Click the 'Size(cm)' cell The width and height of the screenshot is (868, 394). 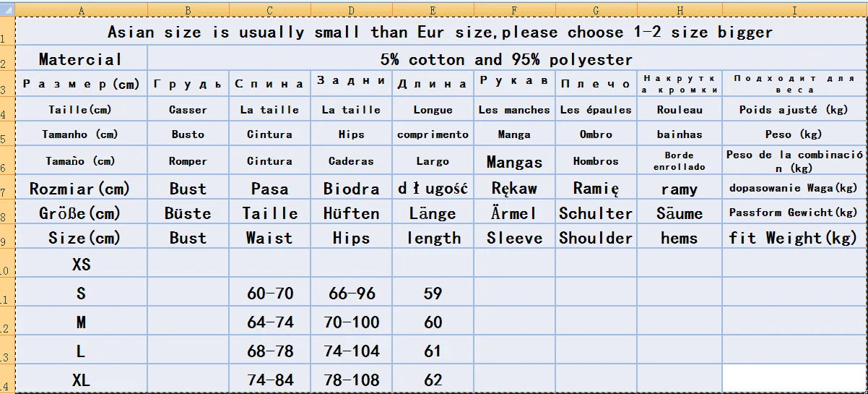pos(81,237)
